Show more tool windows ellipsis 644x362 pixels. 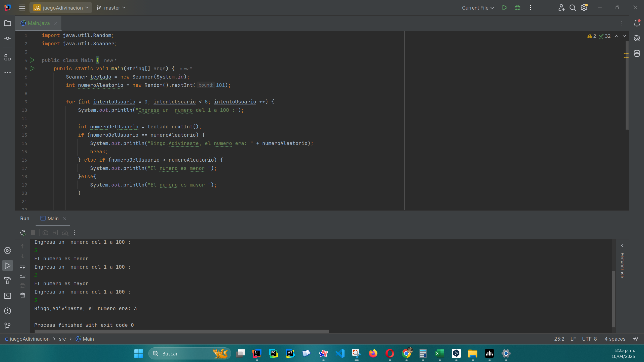[x=8, y=73]
